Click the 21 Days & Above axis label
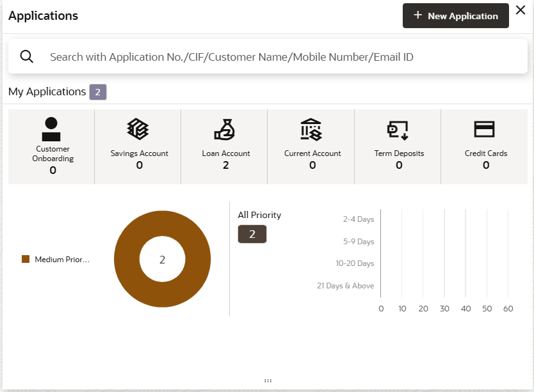 pyautogui.click(x=345, y=286)
